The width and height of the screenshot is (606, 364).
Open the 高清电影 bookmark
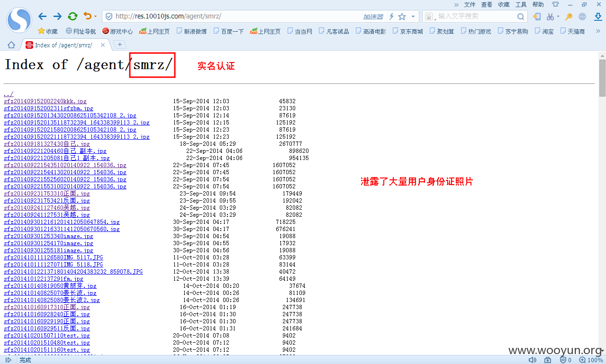[371, 31]
